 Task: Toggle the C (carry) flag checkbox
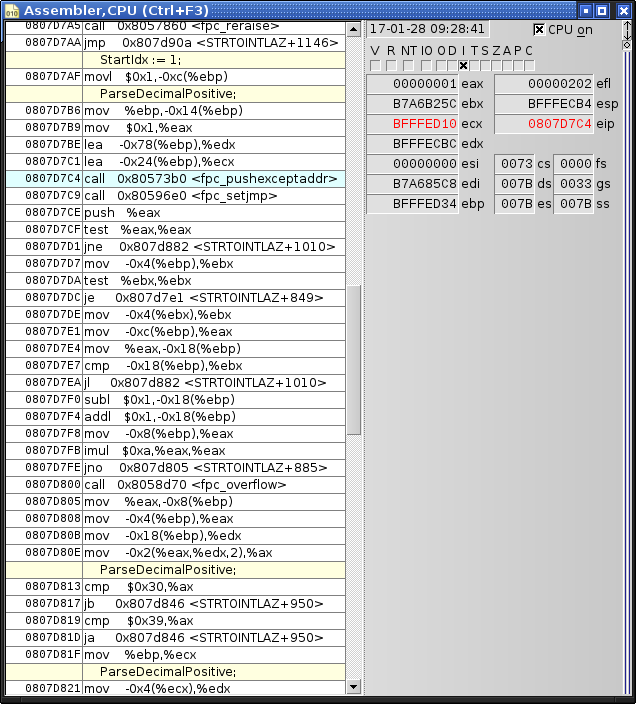pyautogui.click(x=529, y=66)
